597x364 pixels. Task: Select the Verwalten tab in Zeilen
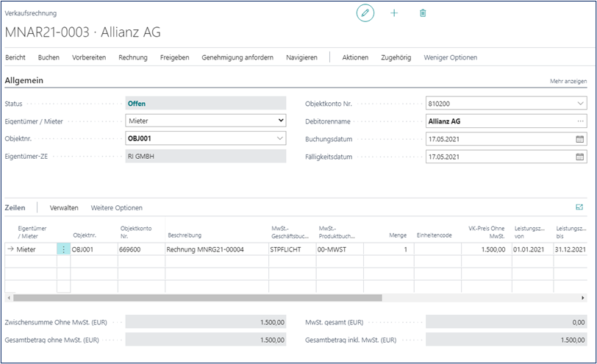coord(64,208)
